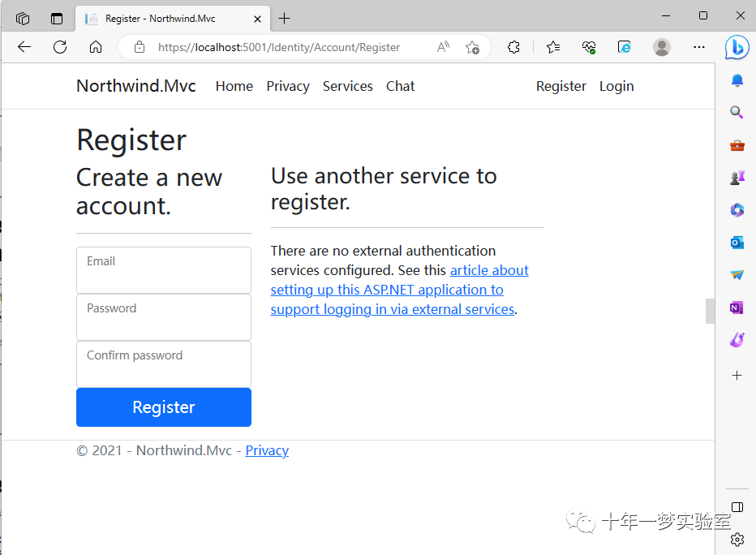The height and width of the screenshot is (555, 756).
Task: Add a new sidebar app
Action: (x=737, y=375)
